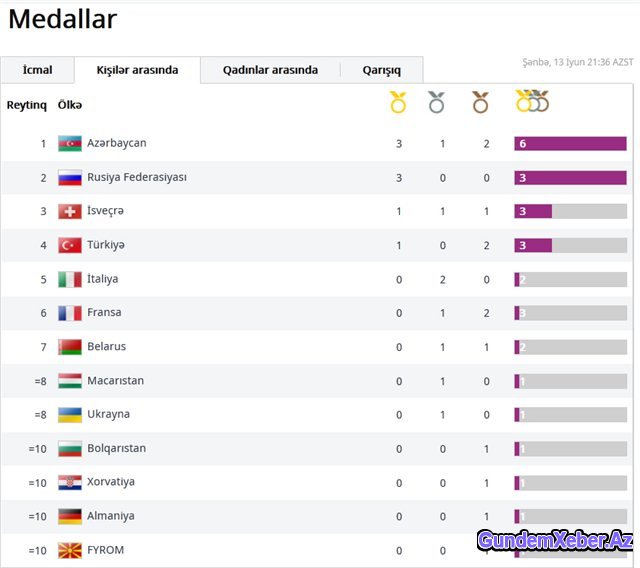Screen dimensions: 640x568
Task: Click the Fransa country name
Action: pos(104,313)
